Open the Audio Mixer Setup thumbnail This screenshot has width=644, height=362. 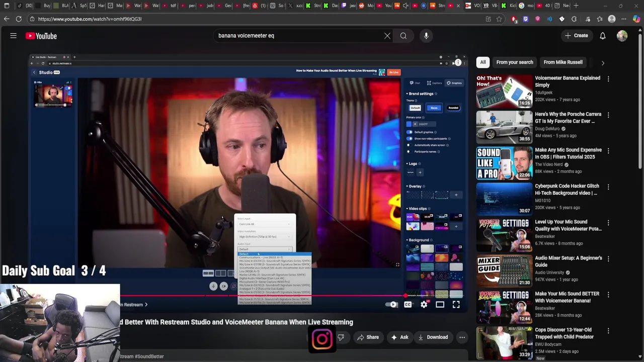(504, 271)
